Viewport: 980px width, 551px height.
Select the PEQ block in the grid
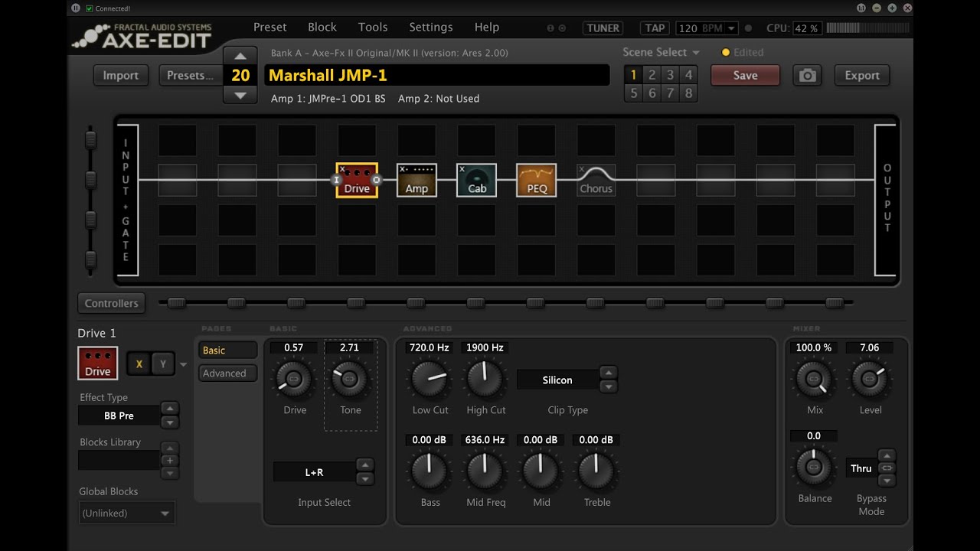pos(537,181)
